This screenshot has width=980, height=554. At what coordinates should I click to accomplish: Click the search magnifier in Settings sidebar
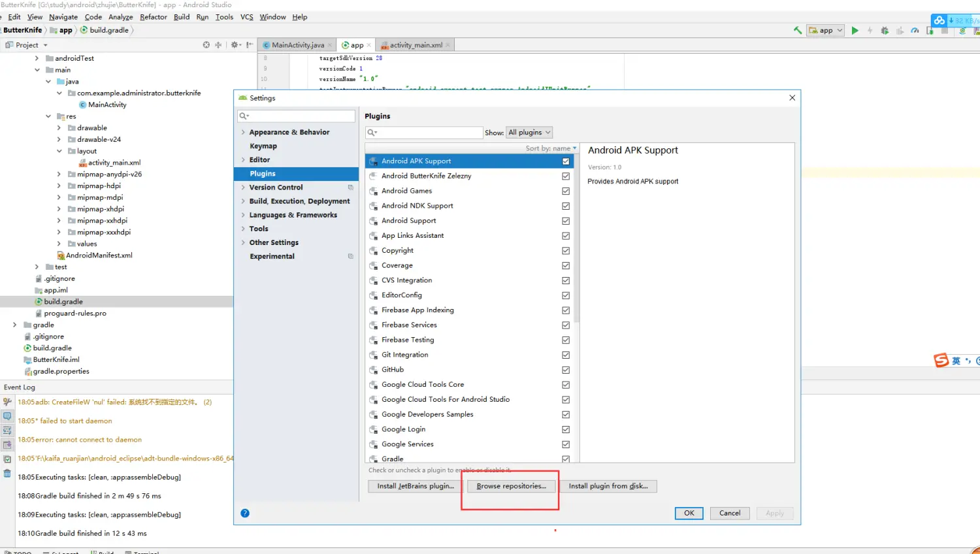(x=244, y=116)
